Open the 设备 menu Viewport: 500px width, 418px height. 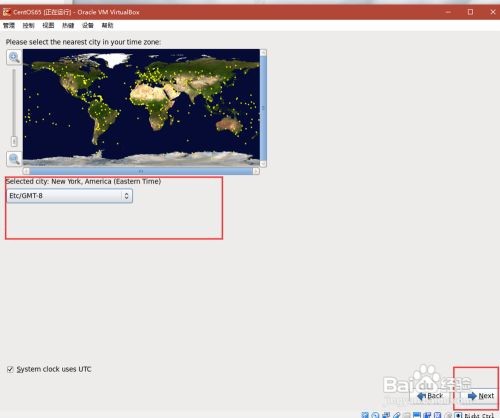(x=88, y=25)
